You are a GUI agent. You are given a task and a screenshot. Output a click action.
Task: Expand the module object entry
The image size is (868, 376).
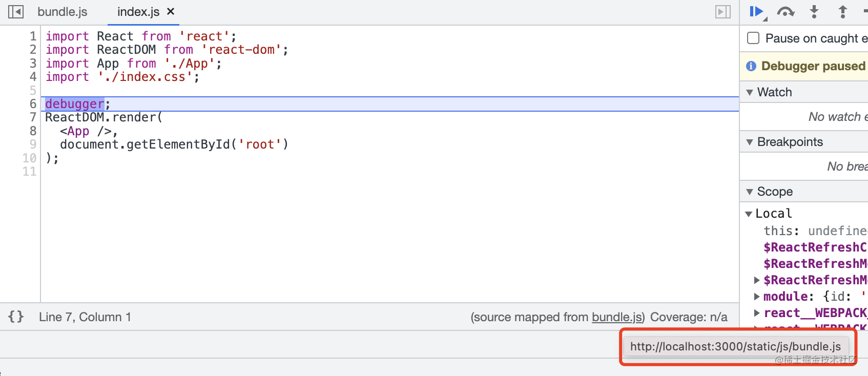click(x=757, y=297)
